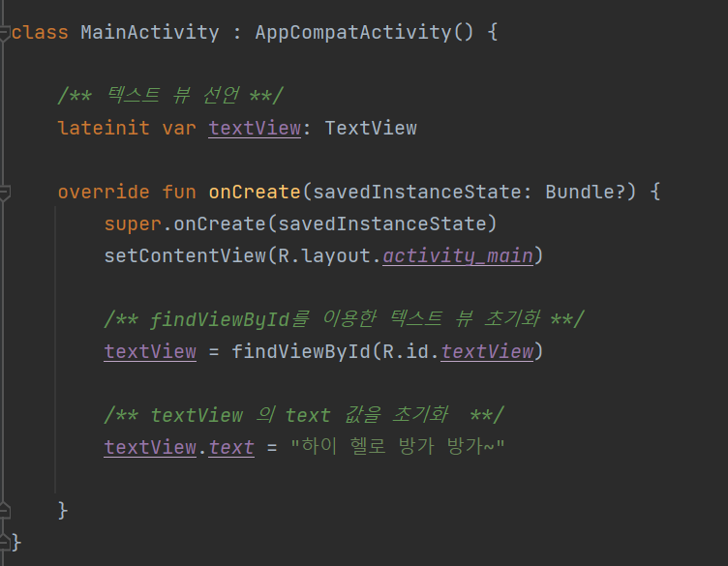Click the class closing-brace fold marker

[x=5, y=542]
